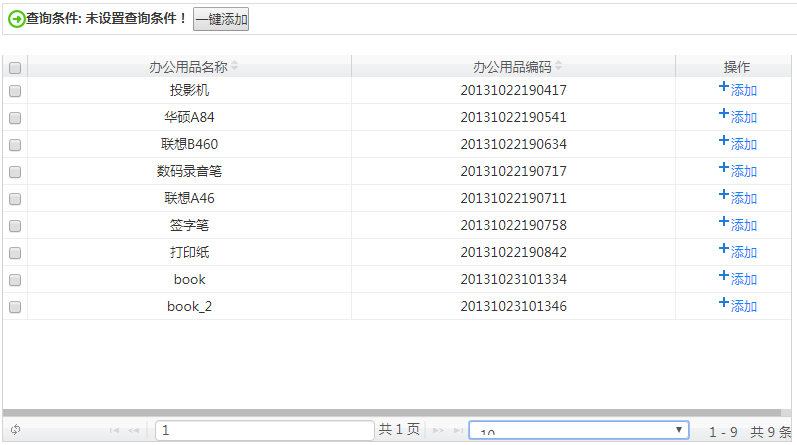Image resolution: width=797 pixels, height=445 pixels.
Task: Click the 添加 link for 签字笔 row
Action: (x=744, y=225)
